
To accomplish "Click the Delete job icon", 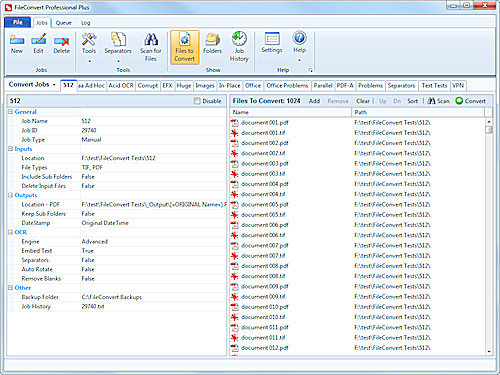I will pos(61,40).
